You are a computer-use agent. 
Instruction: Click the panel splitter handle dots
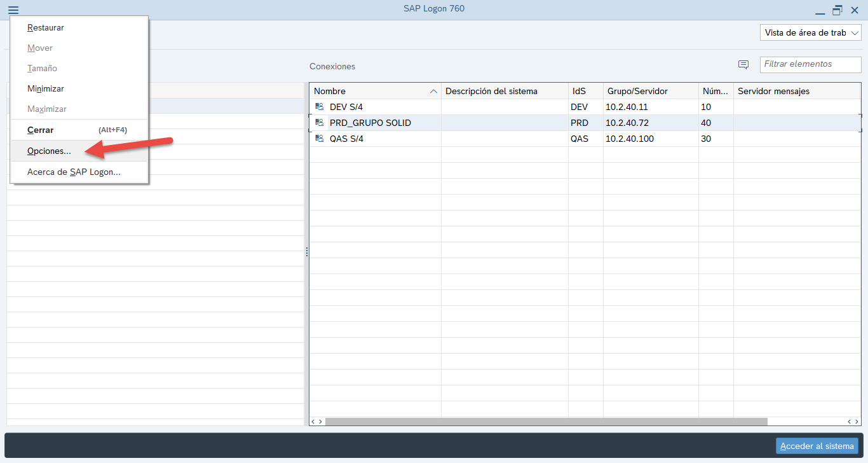pyautogui.click(x=307, y=252)
